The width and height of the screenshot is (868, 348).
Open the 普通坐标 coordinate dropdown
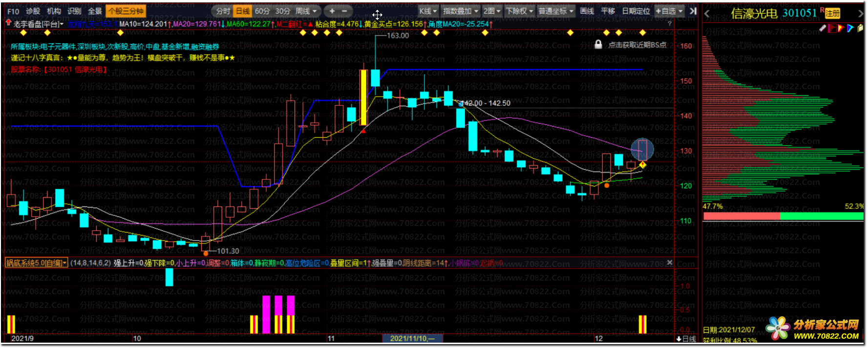[x=556, y=11]
